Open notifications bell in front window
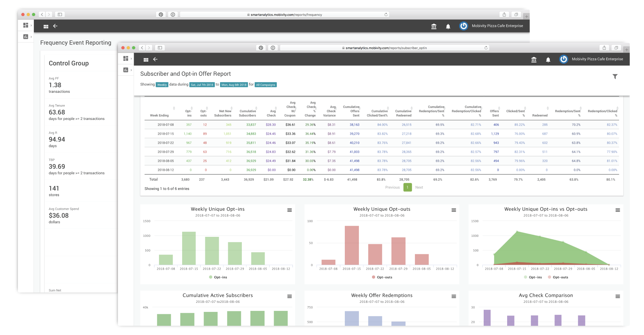The image size is (644, 335). click(x=548, y=60)
